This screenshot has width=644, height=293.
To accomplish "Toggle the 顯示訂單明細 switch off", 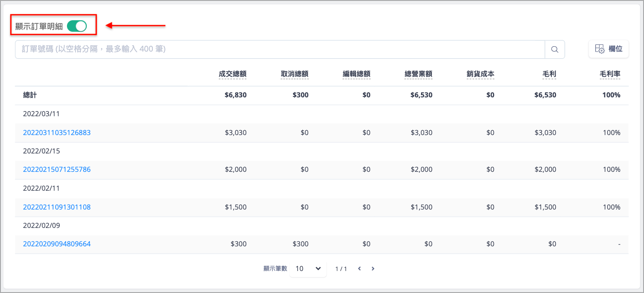I will click(x=77, y=26).
